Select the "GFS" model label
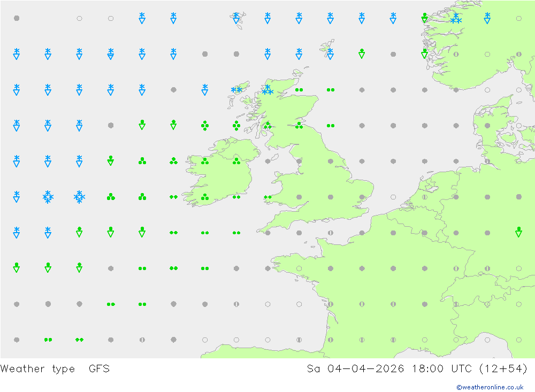This screenshot has height=392, width=535. 99,368
